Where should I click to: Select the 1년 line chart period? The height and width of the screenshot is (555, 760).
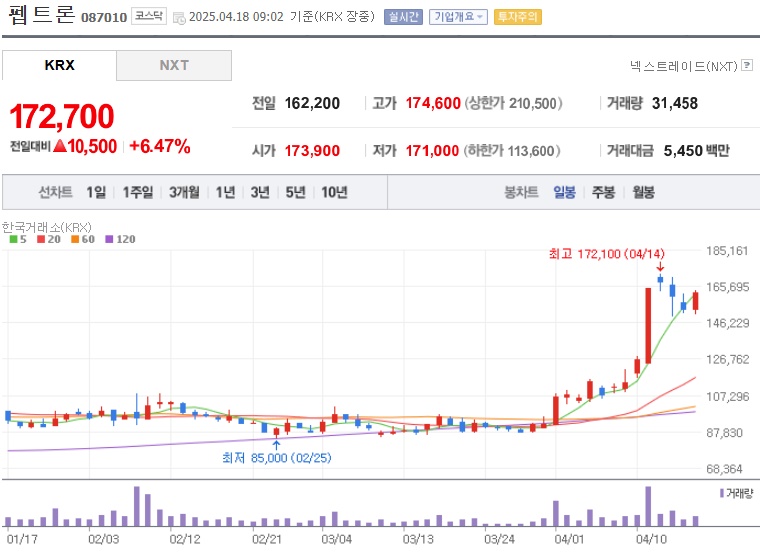225,192
